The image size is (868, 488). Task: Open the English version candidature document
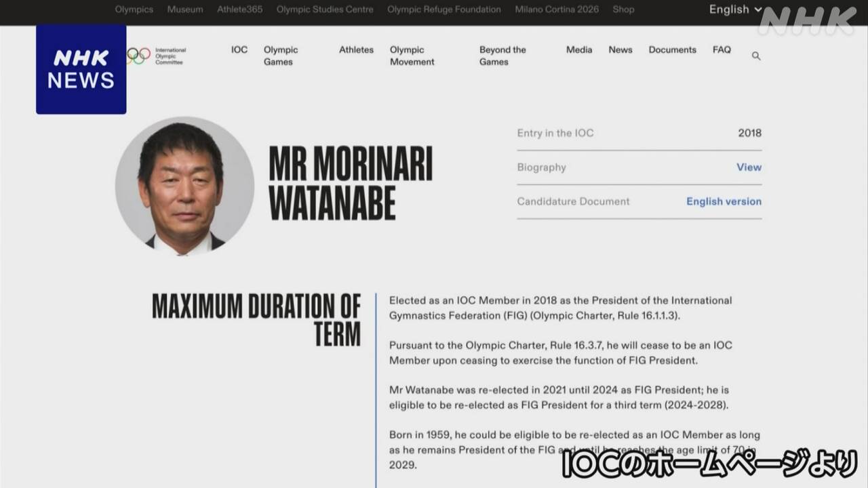(724, 201)
